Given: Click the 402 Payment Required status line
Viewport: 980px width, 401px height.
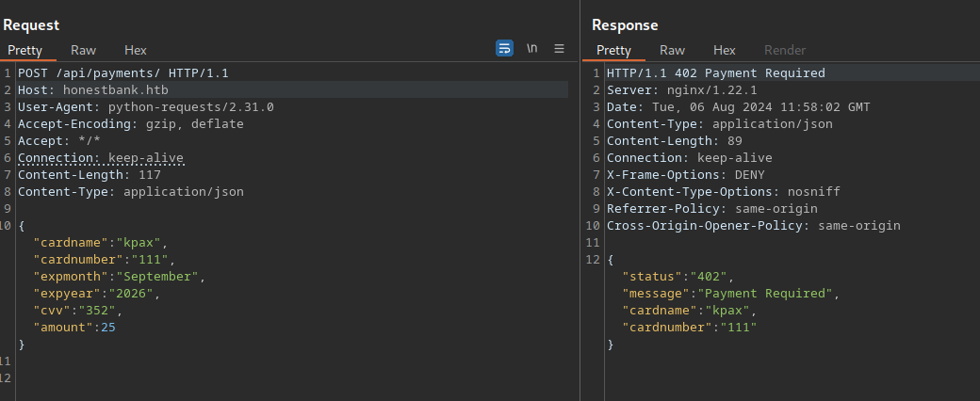Looking at the screenshot, I should [x=715, y=72].
